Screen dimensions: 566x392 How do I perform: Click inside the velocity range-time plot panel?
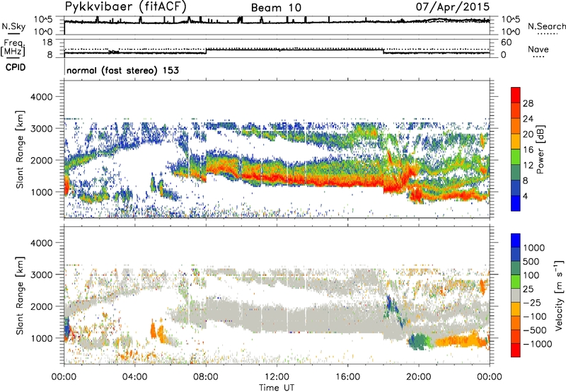point(277,295)
